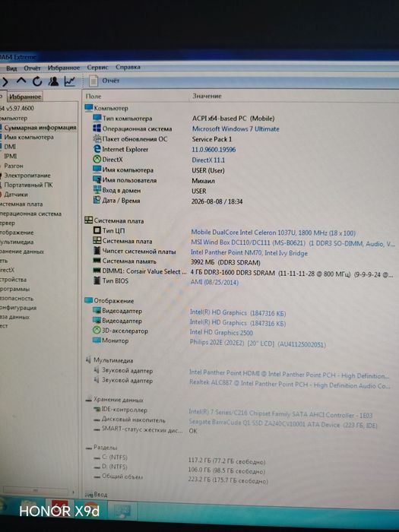Click the sidebar horizontal scrollbar
This screenshot has width=399, height=532.
point(36,491)
